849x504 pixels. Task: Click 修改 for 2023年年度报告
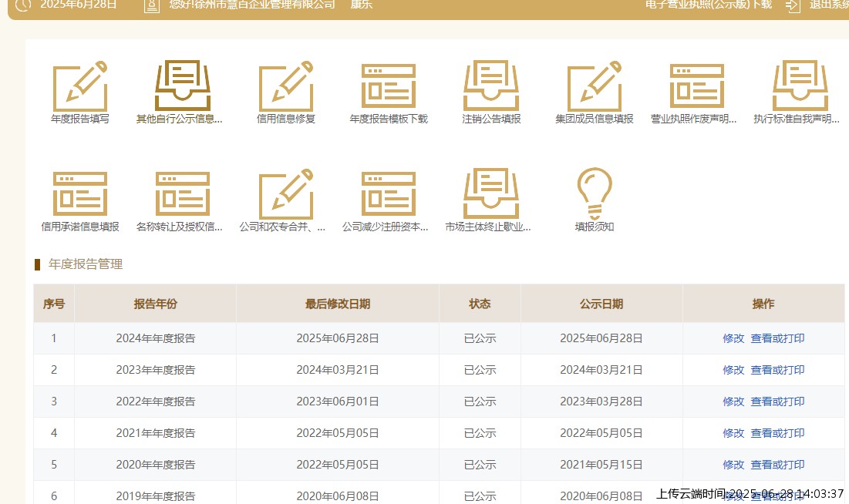[x=733, y=370]
